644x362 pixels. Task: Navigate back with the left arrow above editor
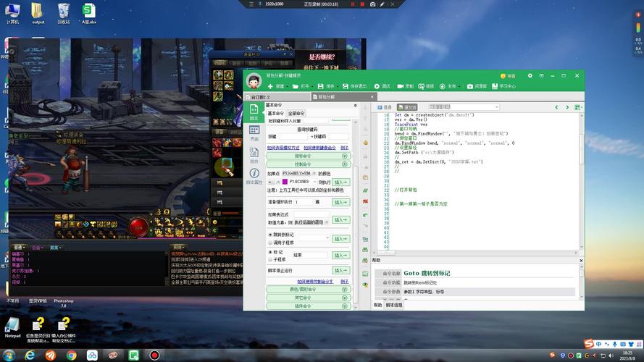click(x=556, y=107)
